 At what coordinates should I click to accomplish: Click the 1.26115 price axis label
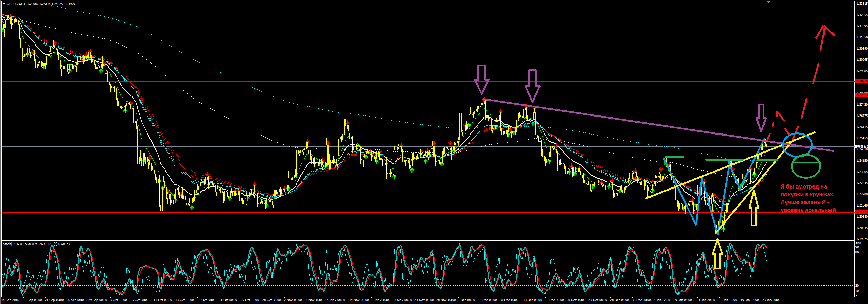tap(862, 127)
